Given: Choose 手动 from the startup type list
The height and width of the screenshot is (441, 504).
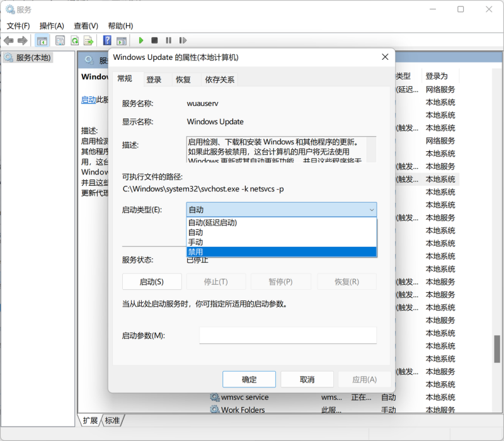Looking at the screenshot, I should coord(282,242).
